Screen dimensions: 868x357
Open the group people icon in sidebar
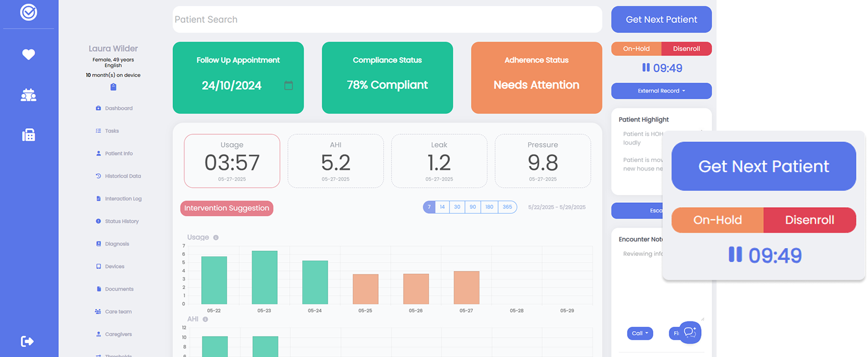(x=29, y=95)
